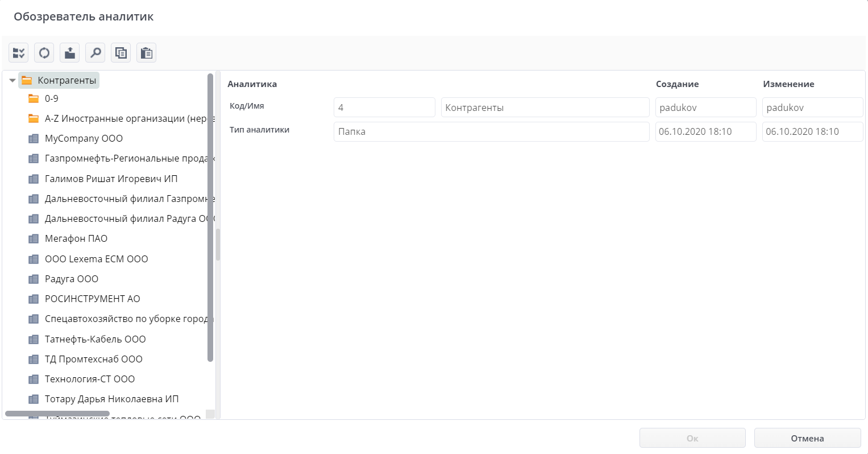
Task: Select the 0-9 folder
Action: point(52,98)
